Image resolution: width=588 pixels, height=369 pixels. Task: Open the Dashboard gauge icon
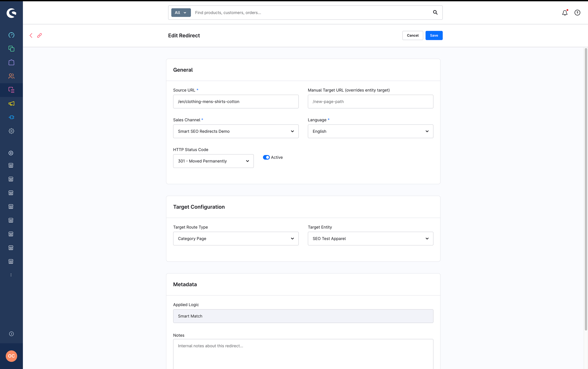pyautogui.click(x=11, y=35)
